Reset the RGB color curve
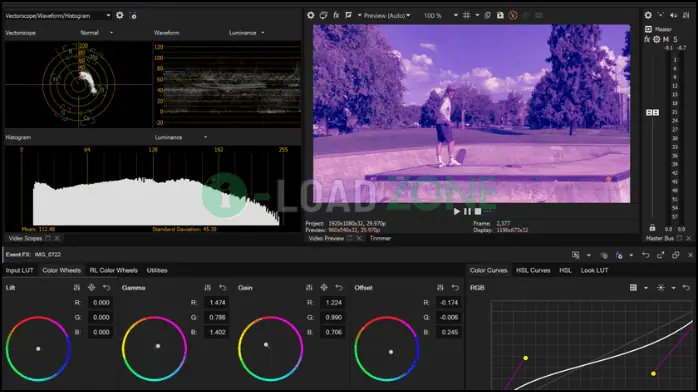Viewport: 698px width, 392px height. click(x=686, y=287)
